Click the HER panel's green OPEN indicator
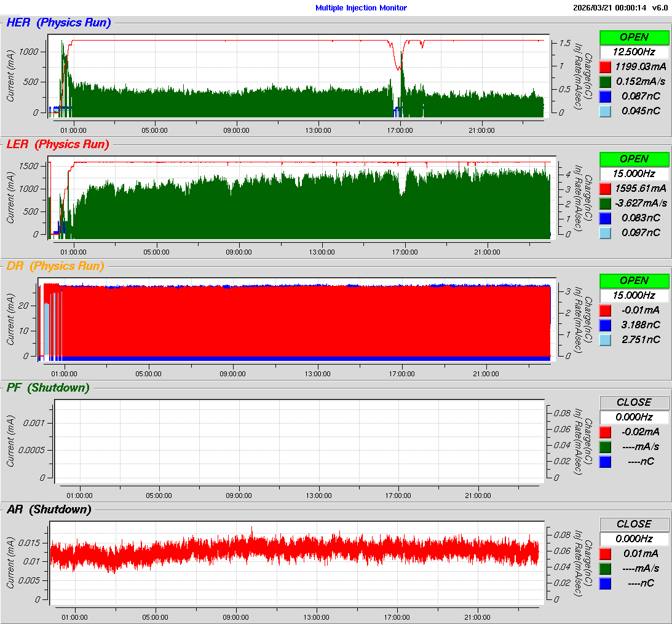The image size is (672, 624). coord(634,37)
